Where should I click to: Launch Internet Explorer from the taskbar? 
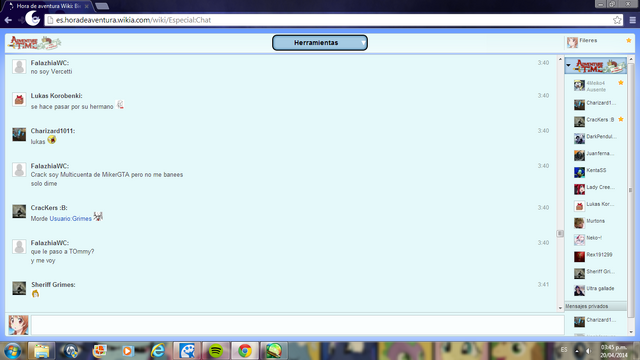click(158, 351)
